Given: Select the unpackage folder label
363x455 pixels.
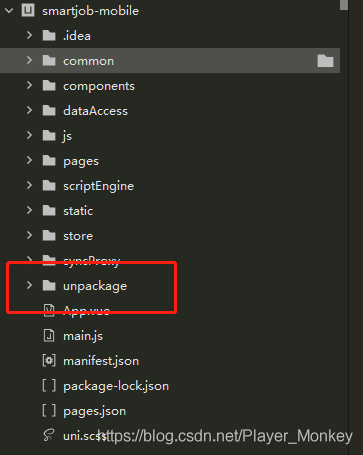Looking at the screenshot, I should 95,286.
